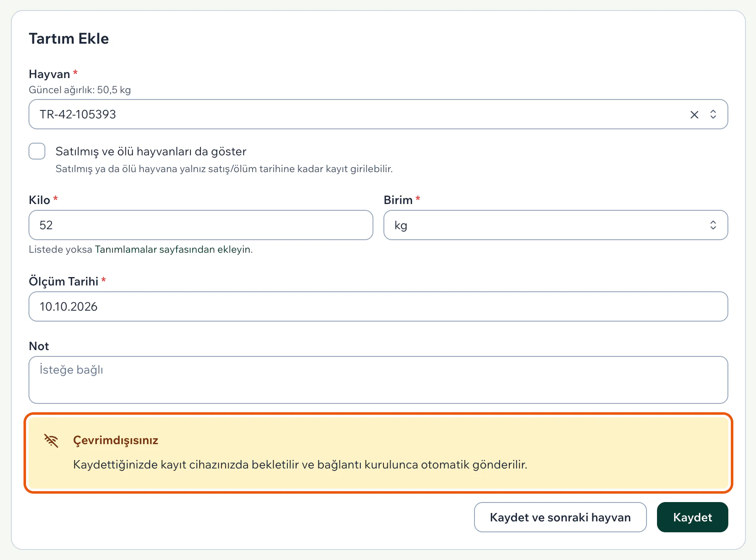Expand the Hayvan combo box arrows
The height and width of the screenshot is (560, 756).
coord(713,115)
